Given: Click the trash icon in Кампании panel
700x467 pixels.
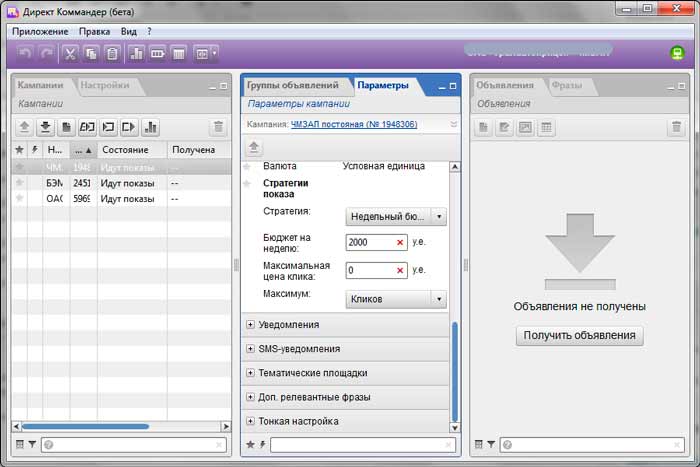Looking at the screenshot, I should pos(217,127).
